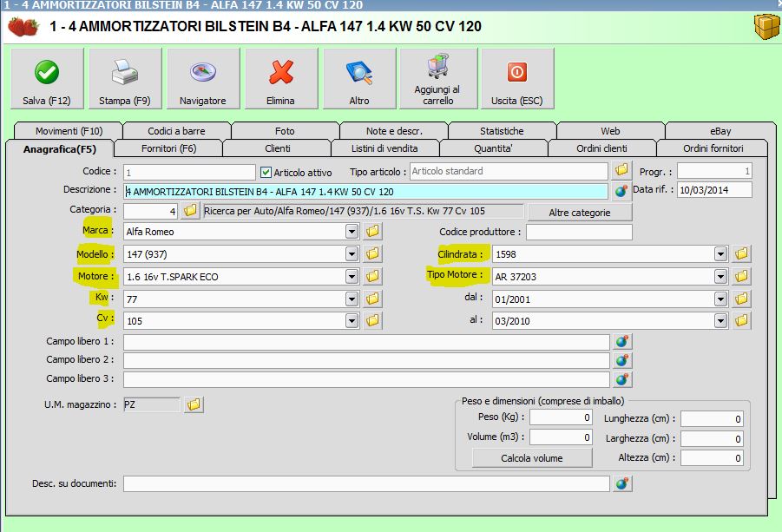Open the Altro magnifier button
Screen dimensions: 782x532
(x=359, y=78)
